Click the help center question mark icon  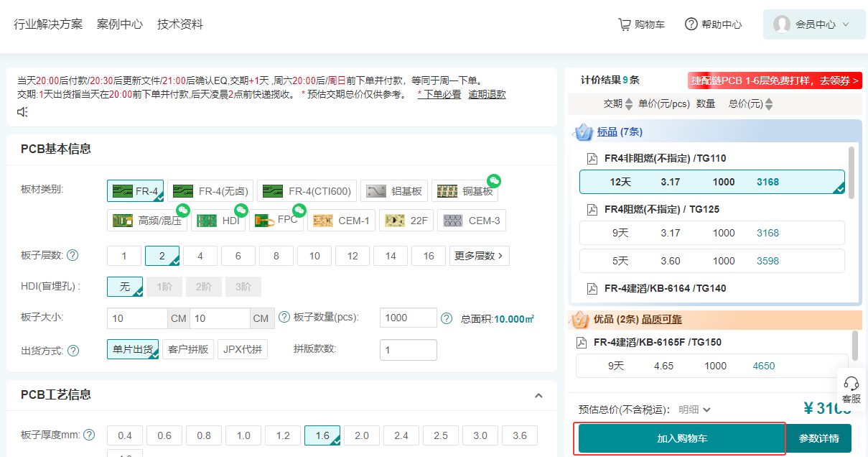tap(691, 24)
